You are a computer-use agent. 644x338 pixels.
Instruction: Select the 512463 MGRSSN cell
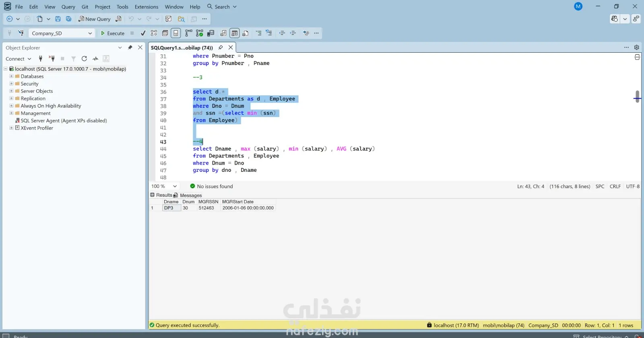pos(206,208)
